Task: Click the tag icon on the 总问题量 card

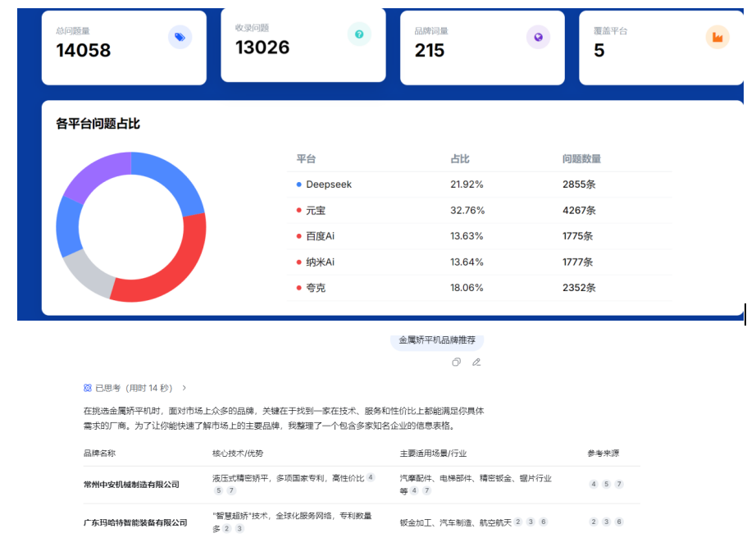Action: pos(180,37)
